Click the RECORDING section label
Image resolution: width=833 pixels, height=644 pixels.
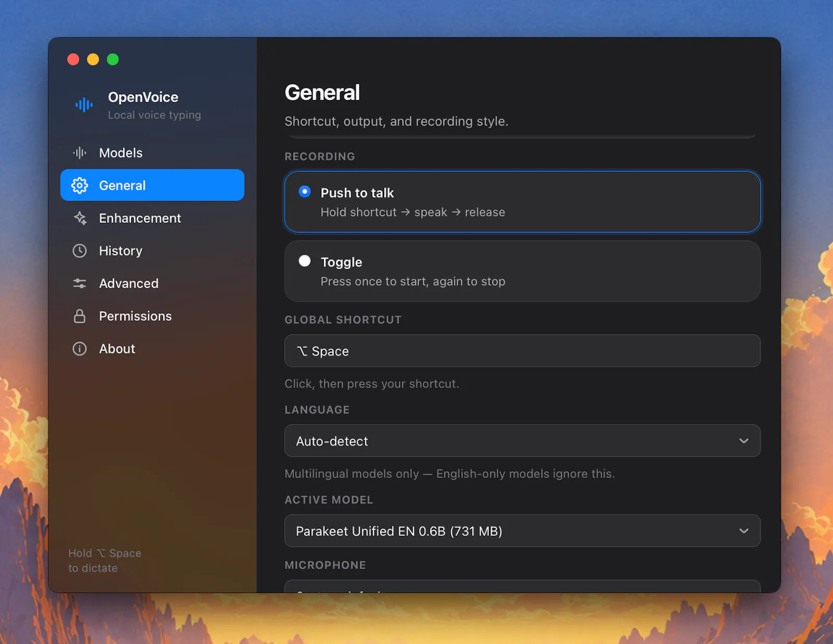tap(320, 157)
